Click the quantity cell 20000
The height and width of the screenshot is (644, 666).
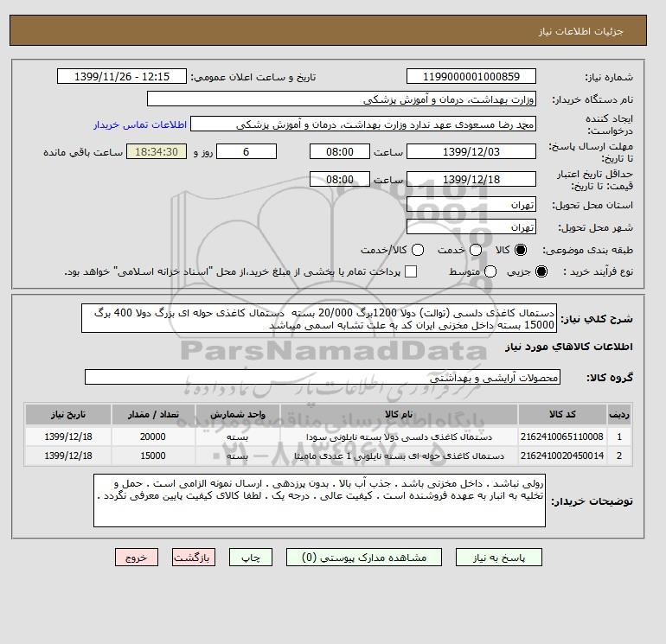[x=153, y=437]
